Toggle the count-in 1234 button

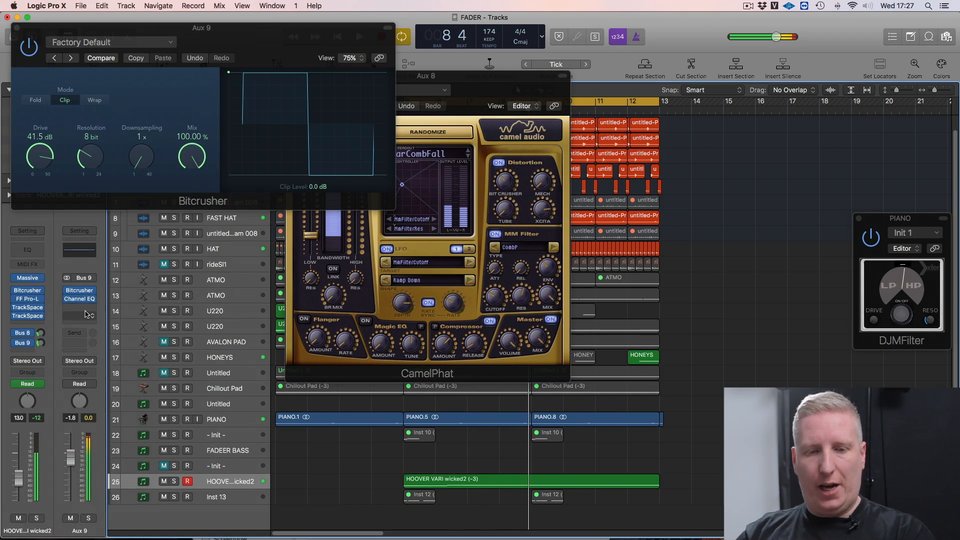pyautogui.click(x=617, y=37)
